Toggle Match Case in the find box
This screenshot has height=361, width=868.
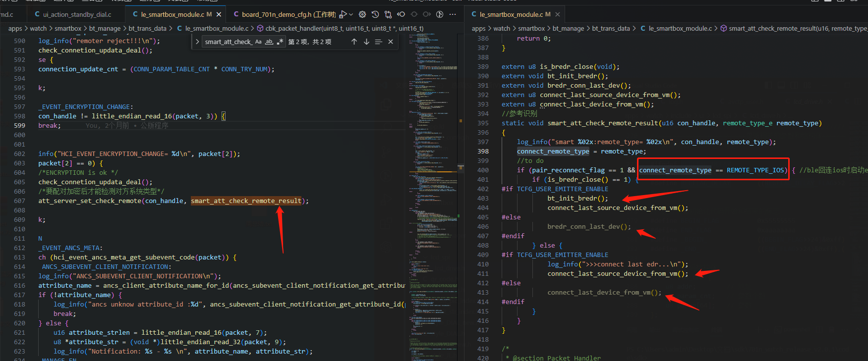pyautogui.click(x=258, y=42)
